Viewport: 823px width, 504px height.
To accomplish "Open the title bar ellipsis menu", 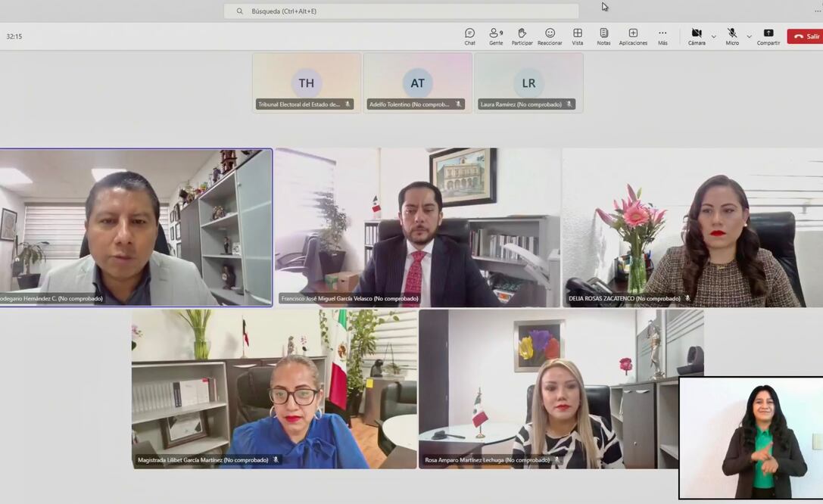I will click(817, 11).
